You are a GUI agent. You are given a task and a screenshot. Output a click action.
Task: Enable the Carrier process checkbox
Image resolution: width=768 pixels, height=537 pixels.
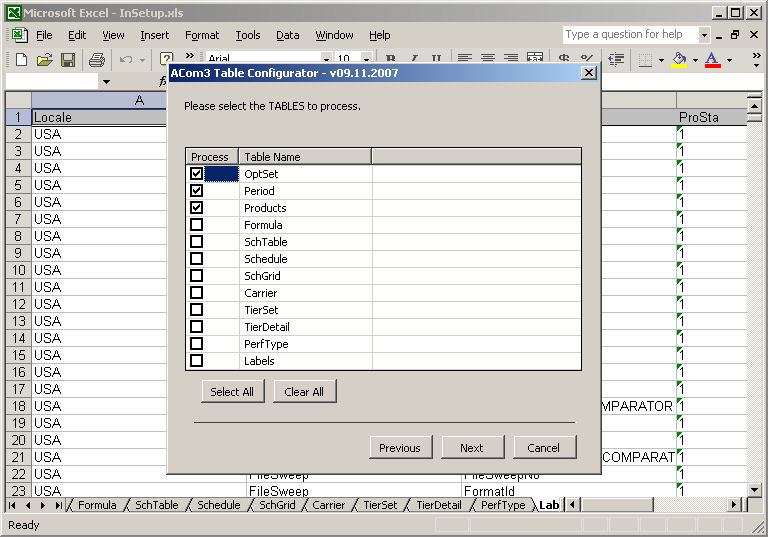[x=196, y=293]
